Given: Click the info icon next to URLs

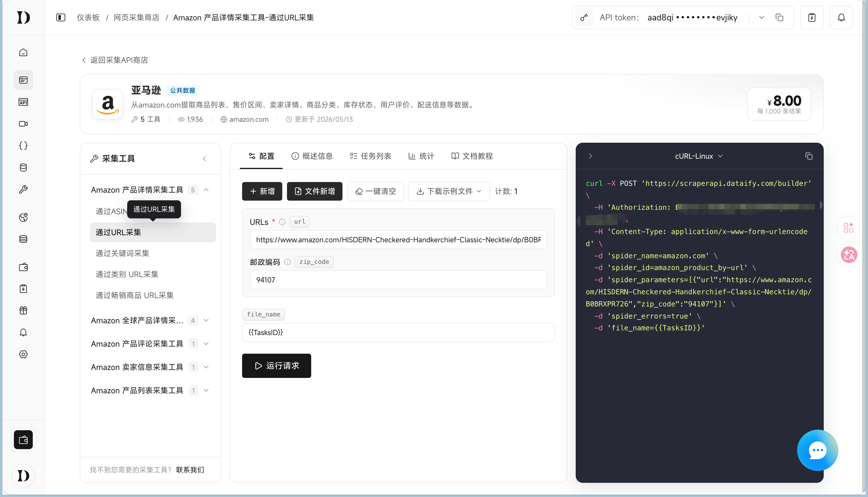Looking at the screenshot, I should click(282, 222).
